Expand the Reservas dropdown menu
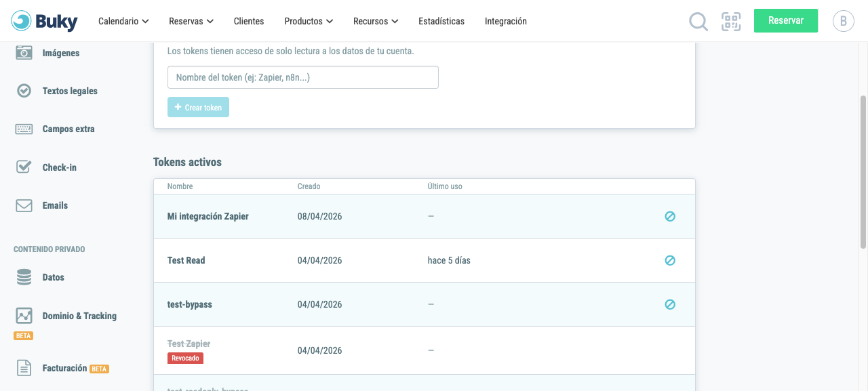Image resolution: width=868 pixels, height=391 pixels. tap(191, 21)
